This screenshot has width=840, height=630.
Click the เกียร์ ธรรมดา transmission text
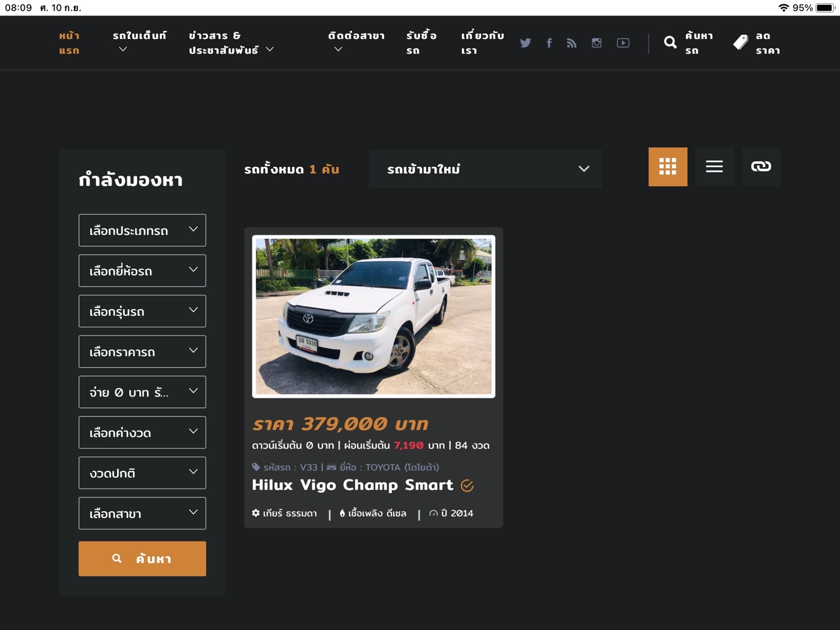(x=290, y=513)
